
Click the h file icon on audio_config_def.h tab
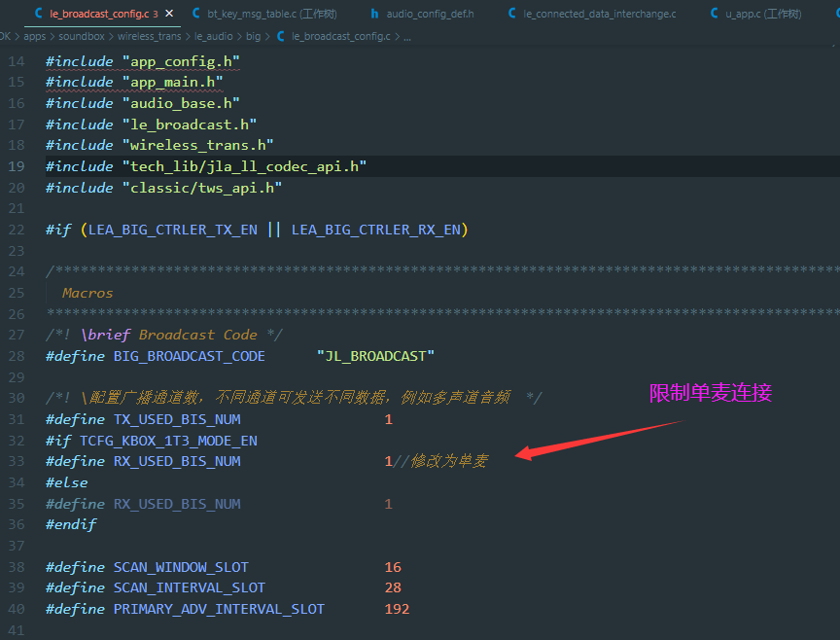pyautogui.click(x=374, y=14)
